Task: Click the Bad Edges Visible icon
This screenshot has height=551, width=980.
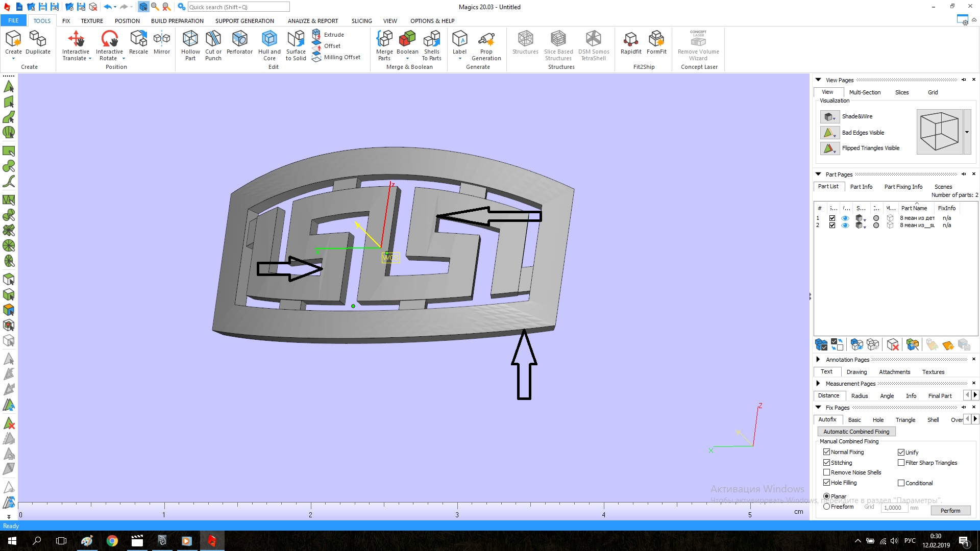Action: coord(829,133)
